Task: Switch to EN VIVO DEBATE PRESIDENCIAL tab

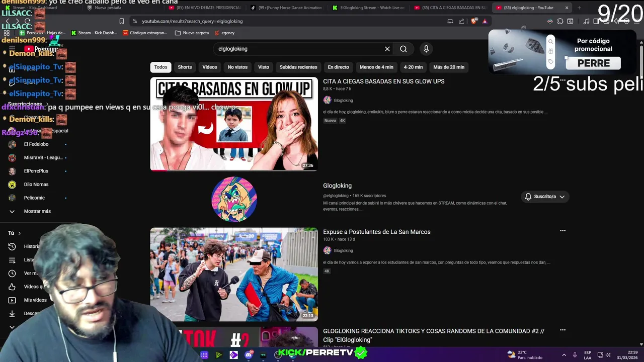Action: tap(205, 8)
